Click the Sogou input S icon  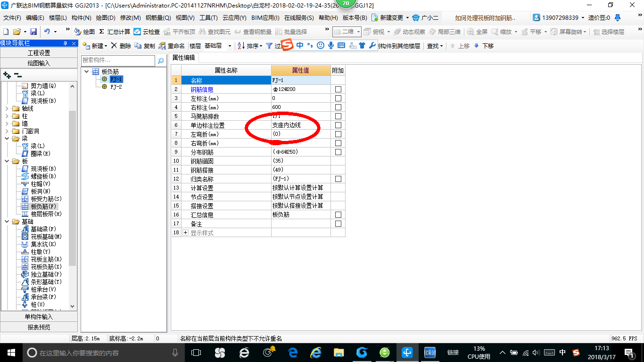287,45
